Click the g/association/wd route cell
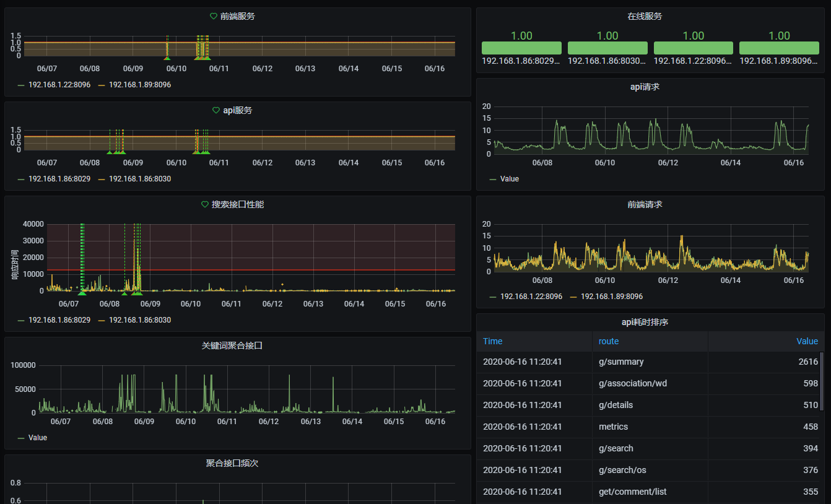The height and width of the screenshot is (504, 831). (632, 383)
